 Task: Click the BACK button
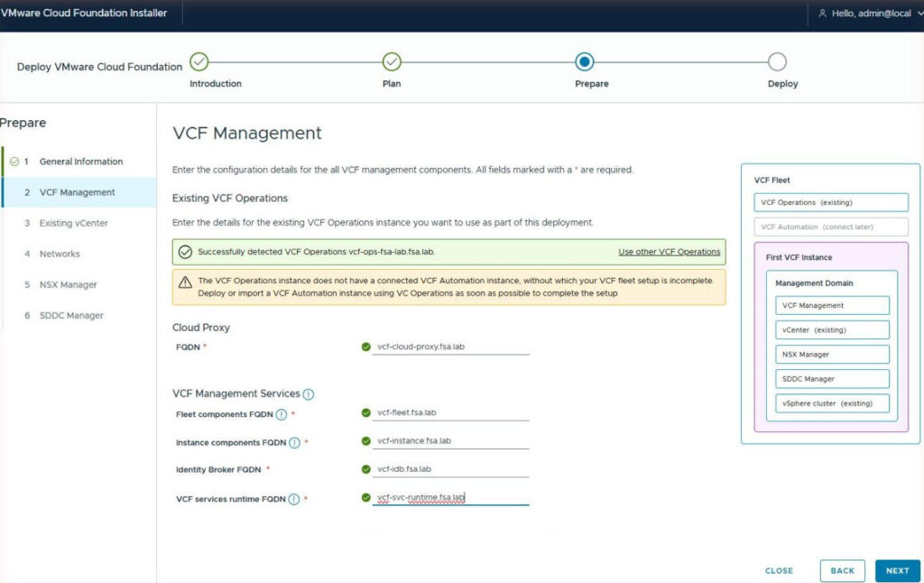pos(842,570)
